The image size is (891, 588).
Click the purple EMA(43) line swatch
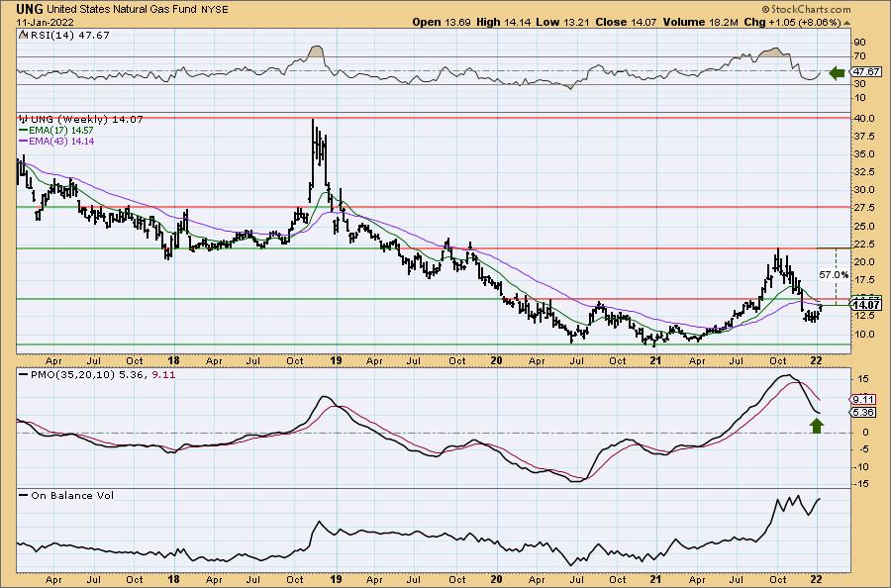coord(24,141)
